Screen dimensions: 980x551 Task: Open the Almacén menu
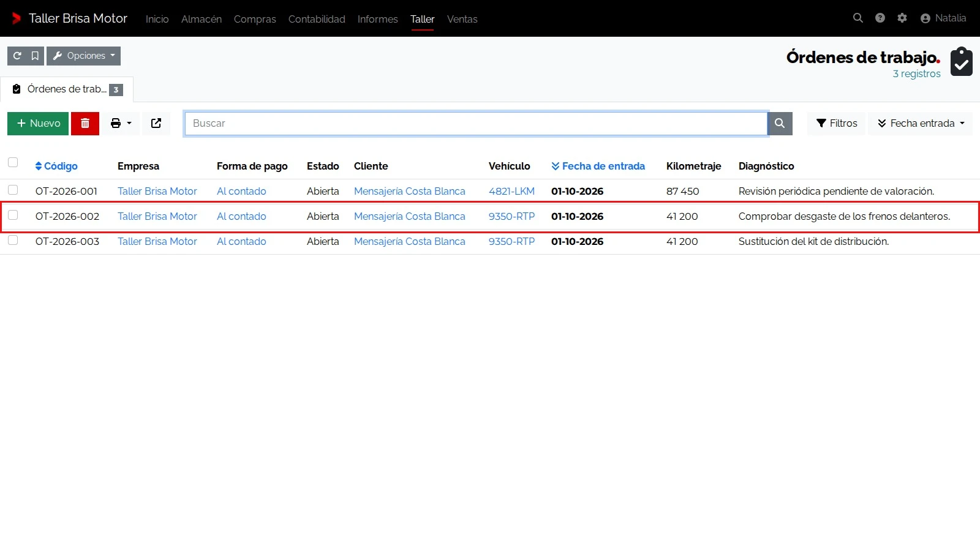click(202, 19)
